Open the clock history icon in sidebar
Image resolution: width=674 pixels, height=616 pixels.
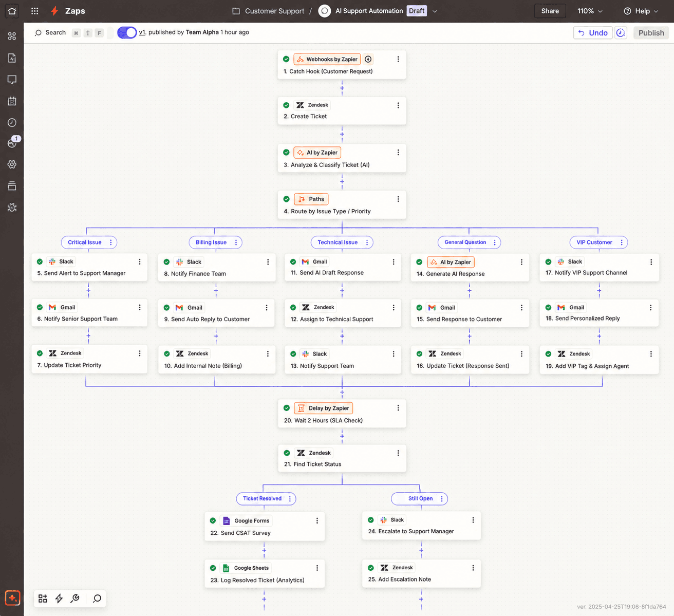12,123
